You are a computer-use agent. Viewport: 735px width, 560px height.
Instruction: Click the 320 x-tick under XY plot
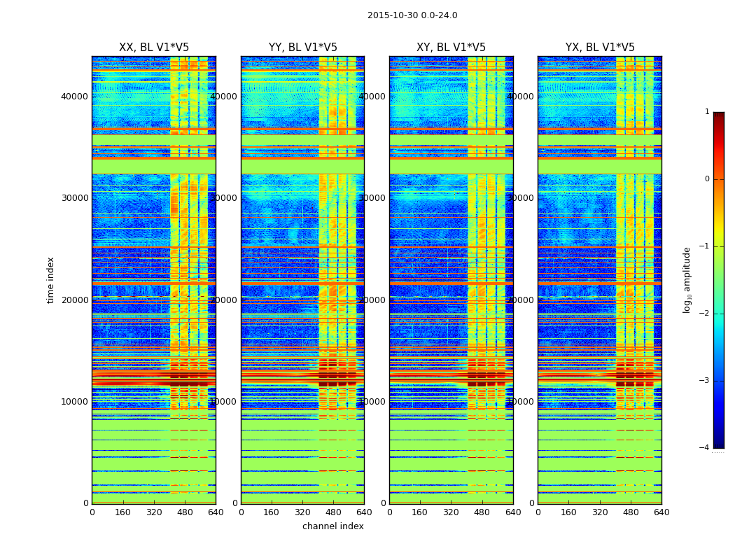coord(451,512)
